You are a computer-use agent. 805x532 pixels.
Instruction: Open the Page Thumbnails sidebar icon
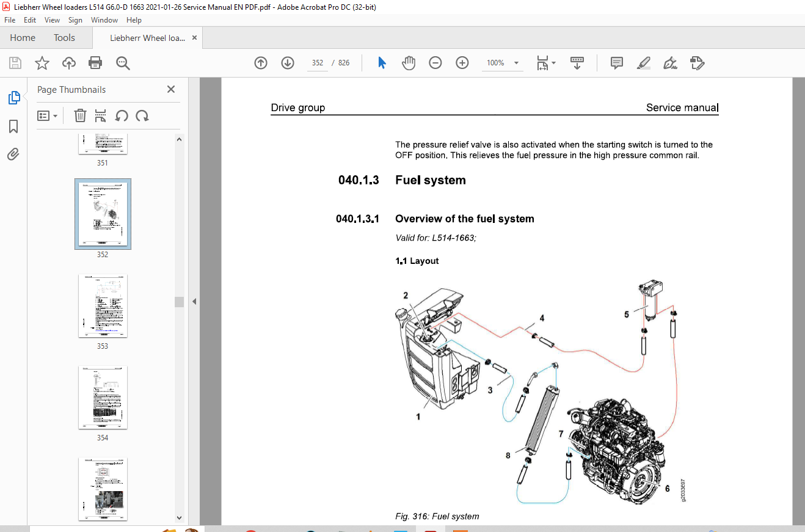pos(13,98)
